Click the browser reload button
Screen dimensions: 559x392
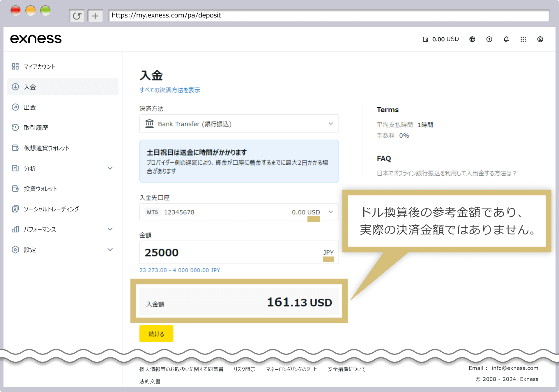coord(77,16)
